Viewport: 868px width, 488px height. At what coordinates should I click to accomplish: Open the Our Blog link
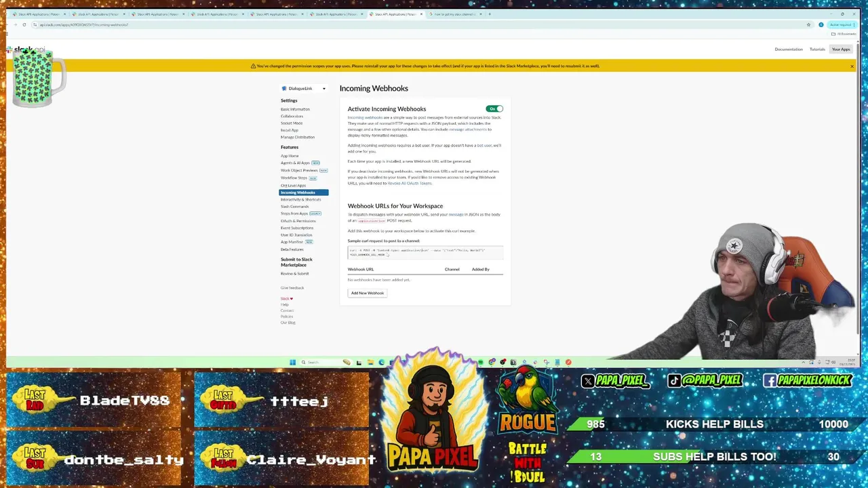click(x=288, y=323)
